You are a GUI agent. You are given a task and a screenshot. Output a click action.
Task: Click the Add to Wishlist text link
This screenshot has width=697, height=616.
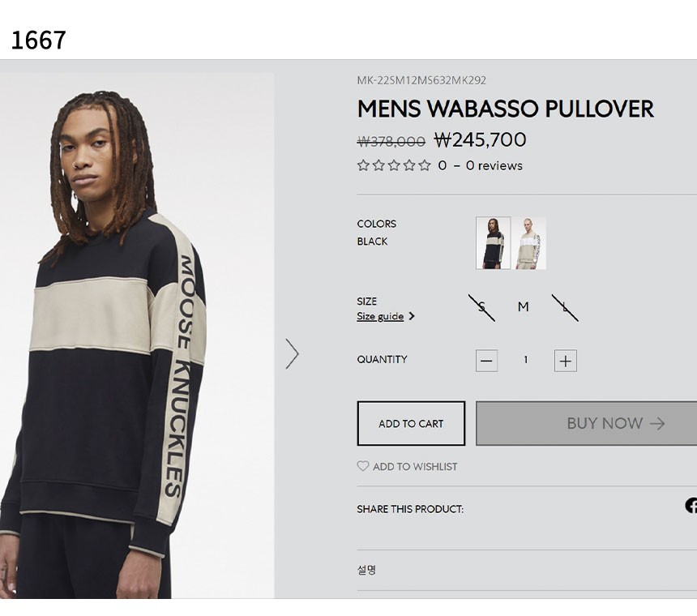click(x=415, y=467)
